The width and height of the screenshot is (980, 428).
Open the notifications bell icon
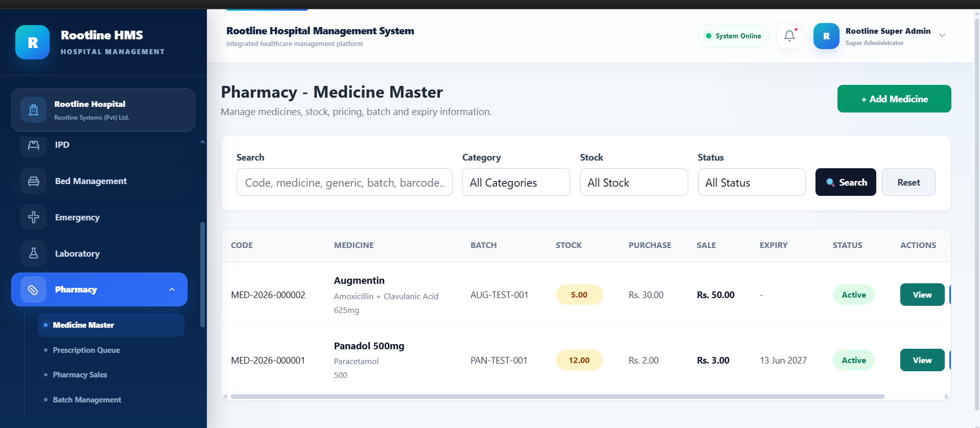[789, 36]
